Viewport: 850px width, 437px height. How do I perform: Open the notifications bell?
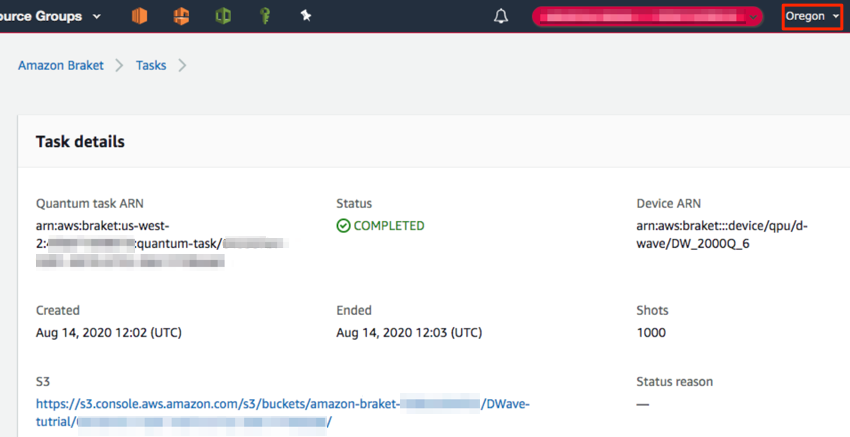click(501, 16)
